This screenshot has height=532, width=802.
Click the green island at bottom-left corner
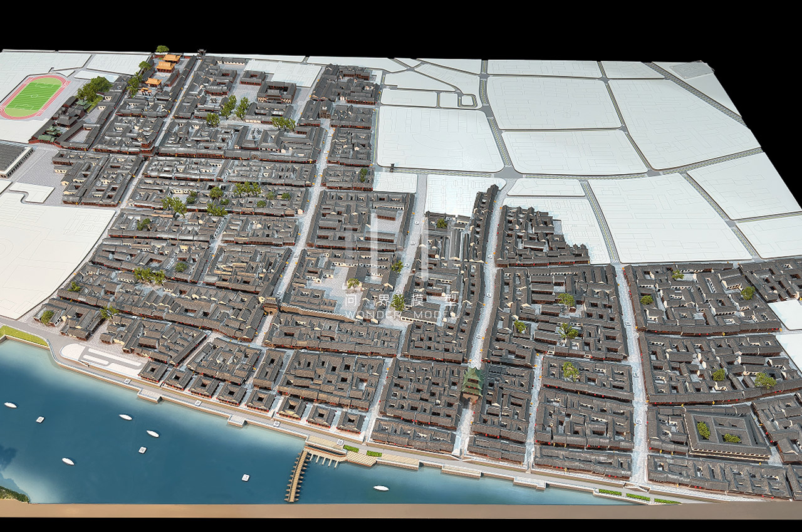pyautogui.click(x=11, y=494)
